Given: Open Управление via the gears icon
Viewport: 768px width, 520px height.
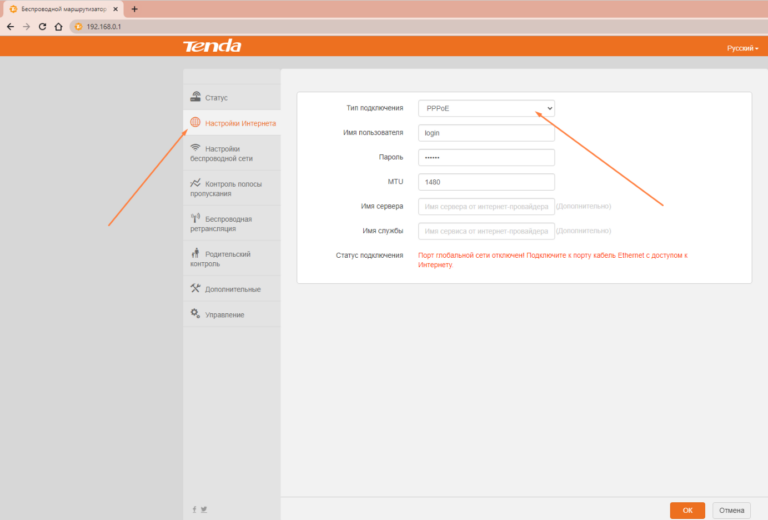Looking at the screenshot, I should coord(196,314).
